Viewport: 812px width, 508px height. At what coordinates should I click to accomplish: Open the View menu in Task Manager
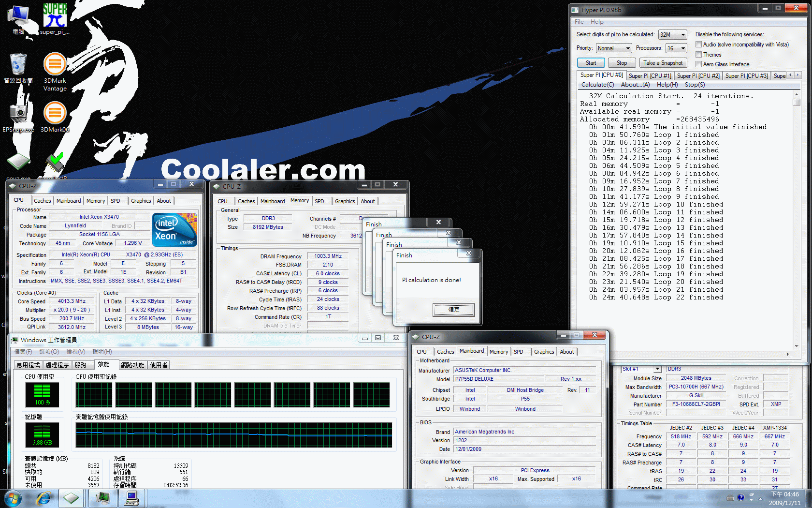click(75, 352)
